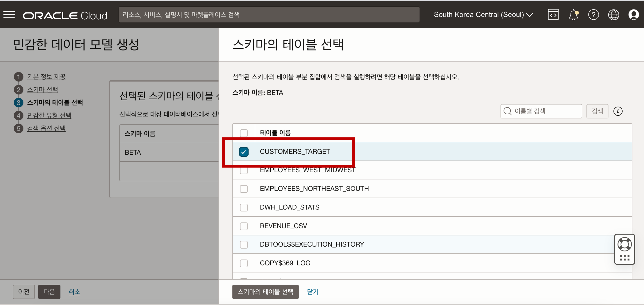This screenshot has width=644, height=305.
Task: Click the Close (닫기) link
Action: pyautogui.click(x=313, y=292)
